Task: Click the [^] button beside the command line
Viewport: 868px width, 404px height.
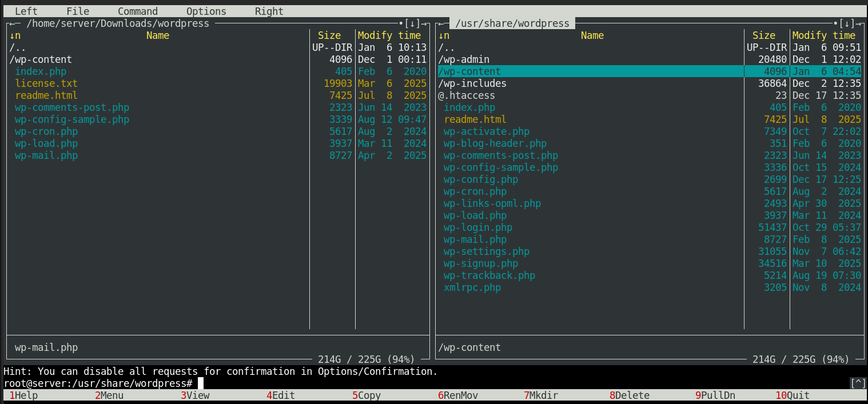Action: (x=858, y=383)
